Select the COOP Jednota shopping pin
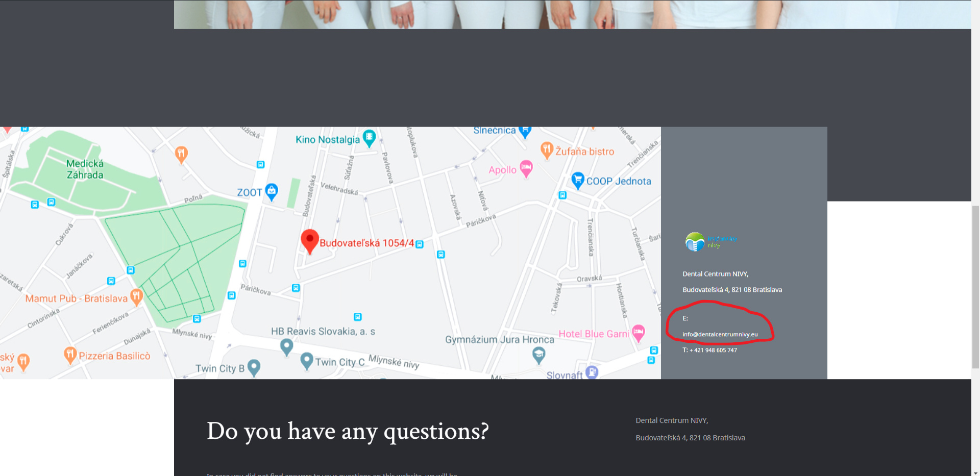Screen dimensions: 980x476 (578, 180)
